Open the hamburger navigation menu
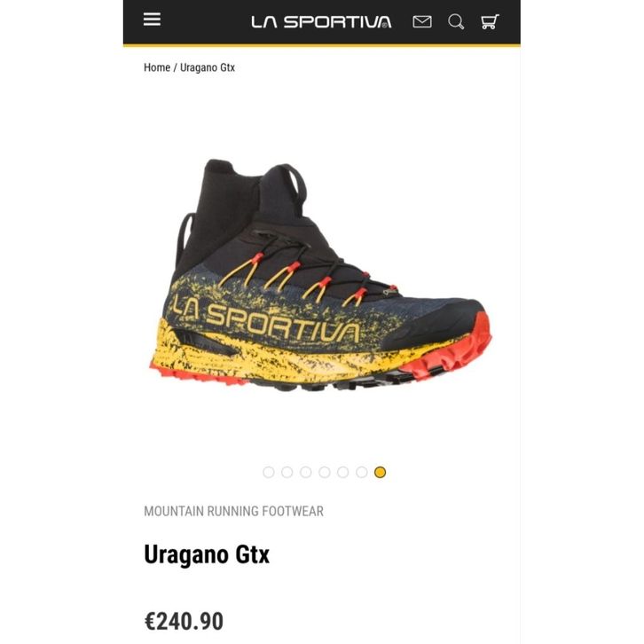This screenshot has height=644, width=644. (x=152, y=20)
